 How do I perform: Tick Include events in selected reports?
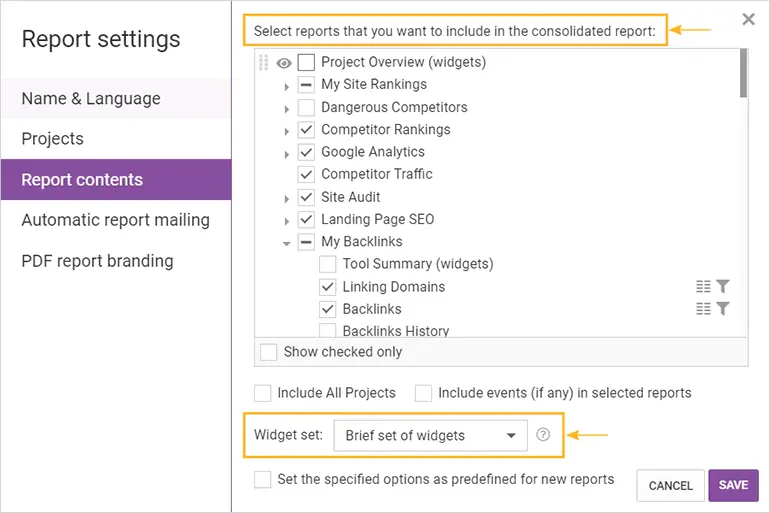(x=423, y=393)
